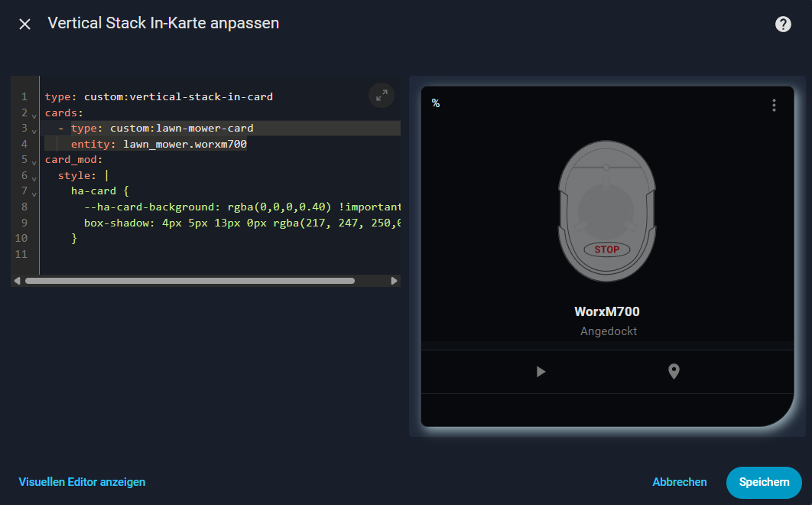The height and width of the screenshot is (505, 812).
Task: Click the editor's horizontal scrollbar thumb
Action: click(190, 281)
